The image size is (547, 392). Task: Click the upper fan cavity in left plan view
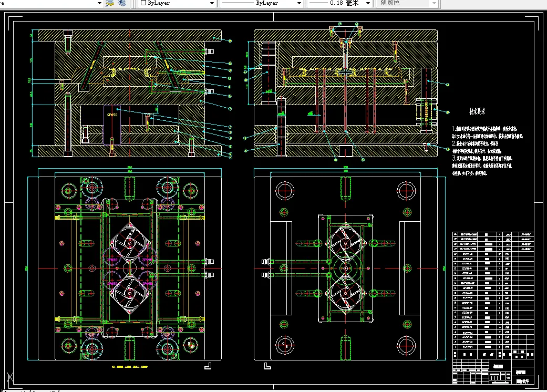click(x=129, y=242)
